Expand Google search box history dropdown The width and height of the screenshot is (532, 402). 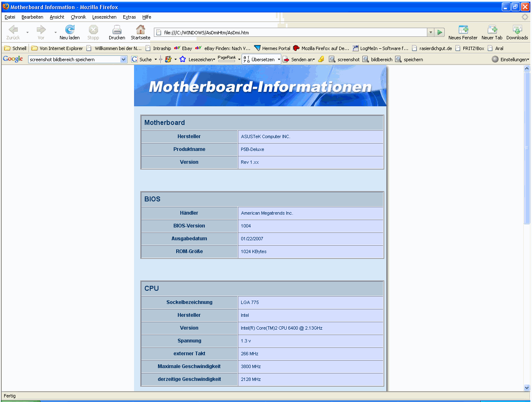click(123, 60)
